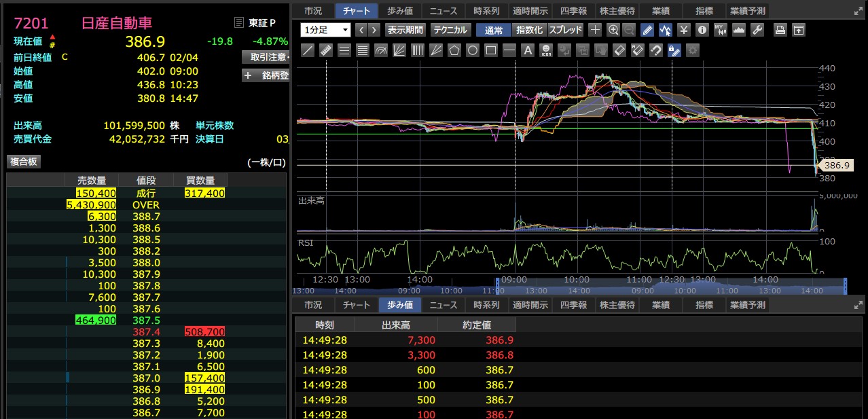Select the circle shape tool
This screenshot has width=868, height=419.
[473, 50]
